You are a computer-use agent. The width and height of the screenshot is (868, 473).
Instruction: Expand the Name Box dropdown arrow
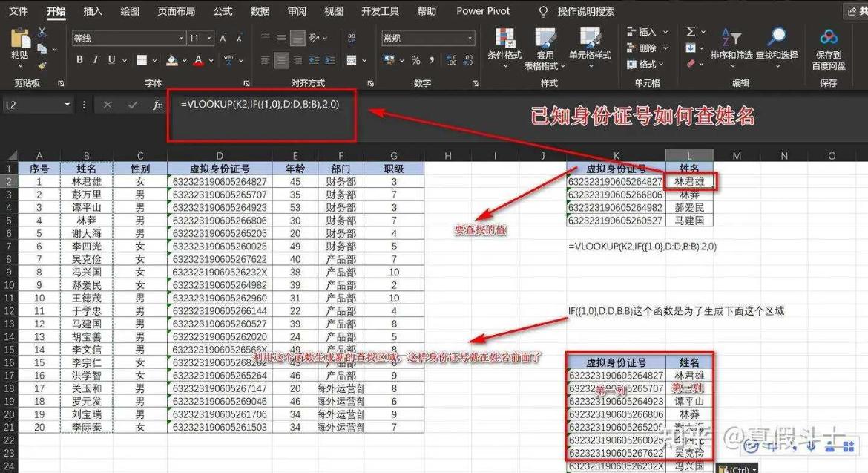coord(67,105)
